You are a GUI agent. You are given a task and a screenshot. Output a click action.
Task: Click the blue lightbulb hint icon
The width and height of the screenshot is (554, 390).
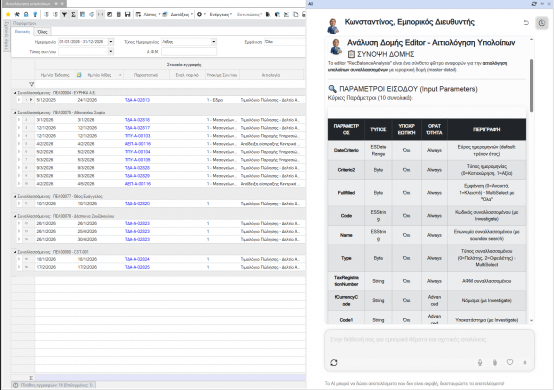tap(35, 14)
